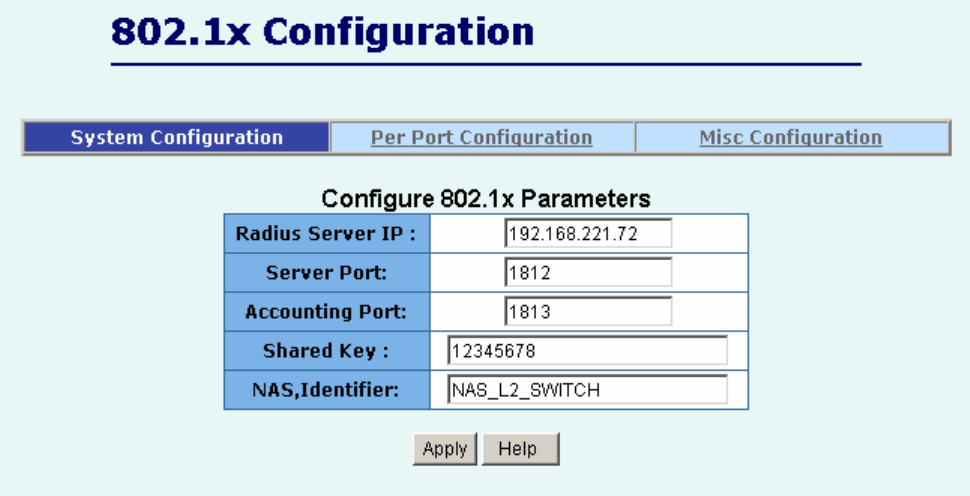Switch to the Per Port Configuration tab

[x=481, y=138]
